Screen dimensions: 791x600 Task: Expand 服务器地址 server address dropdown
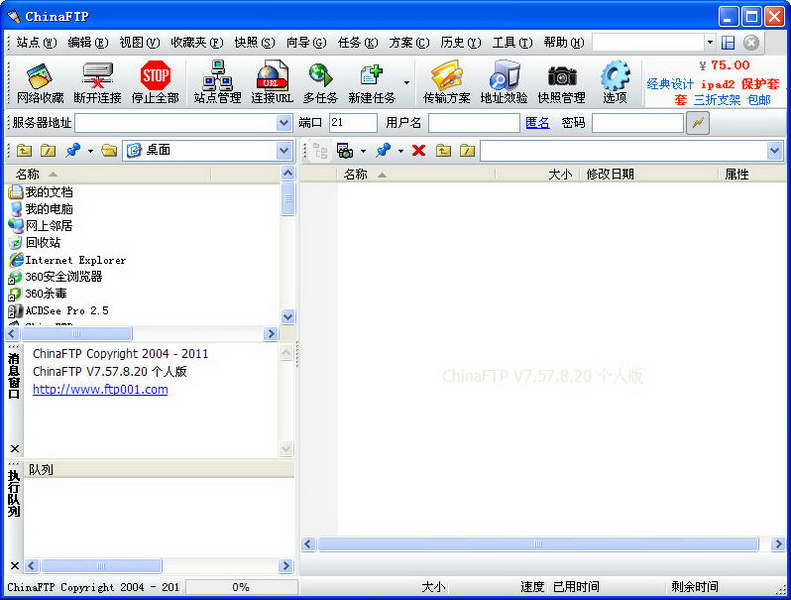284,123
